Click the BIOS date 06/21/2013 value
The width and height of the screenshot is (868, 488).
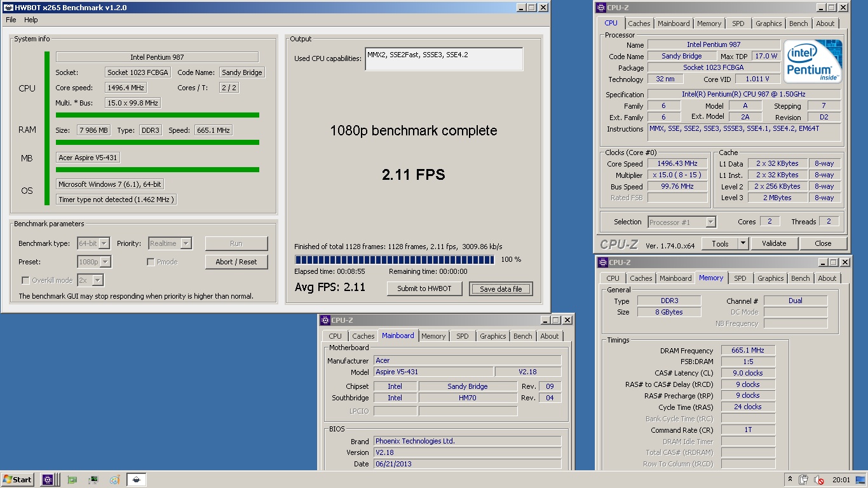467,464
